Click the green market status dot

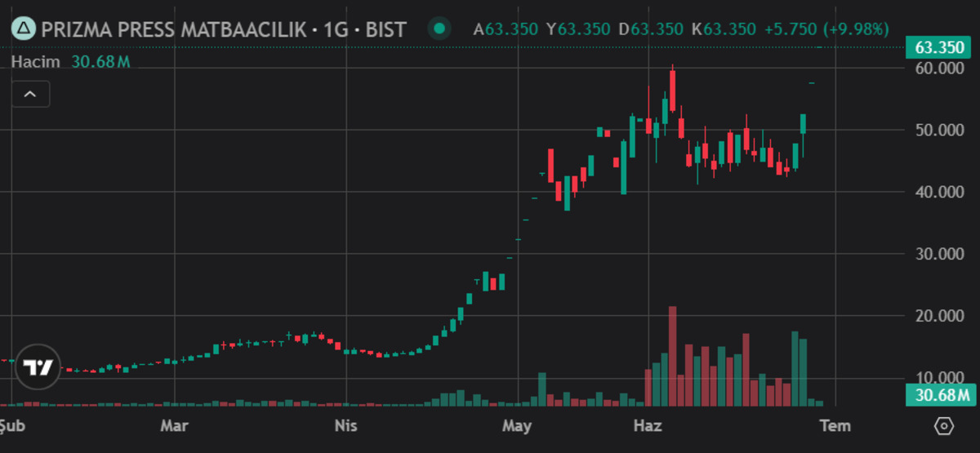(x=440, y=29)
